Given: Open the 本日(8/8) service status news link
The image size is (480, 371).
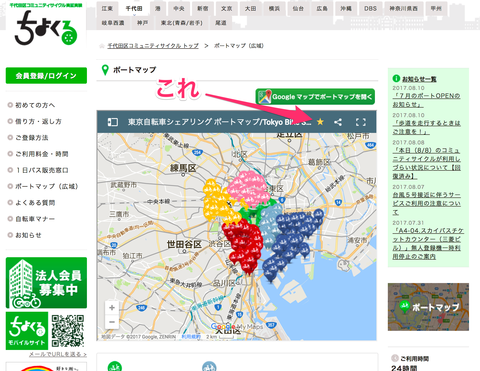Looking at the screenshot, I should pyautogui.click(x=426, y=163).
